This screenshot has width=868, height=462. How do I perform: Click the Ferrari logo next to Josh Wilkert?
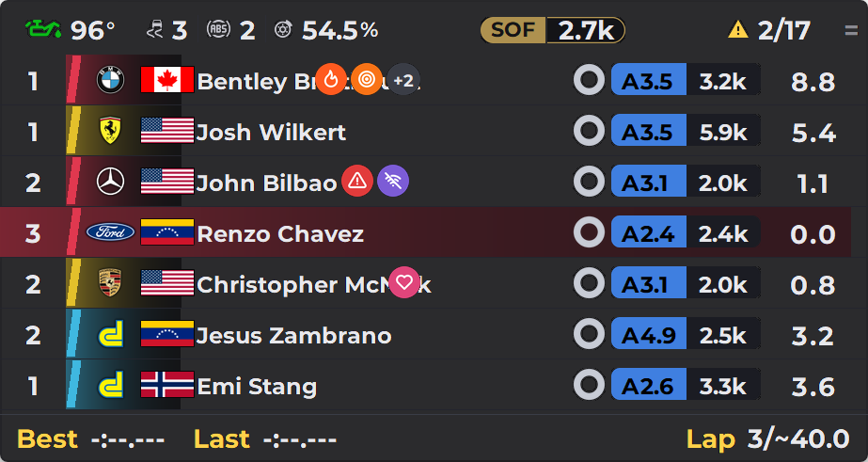tap(110, 130)
